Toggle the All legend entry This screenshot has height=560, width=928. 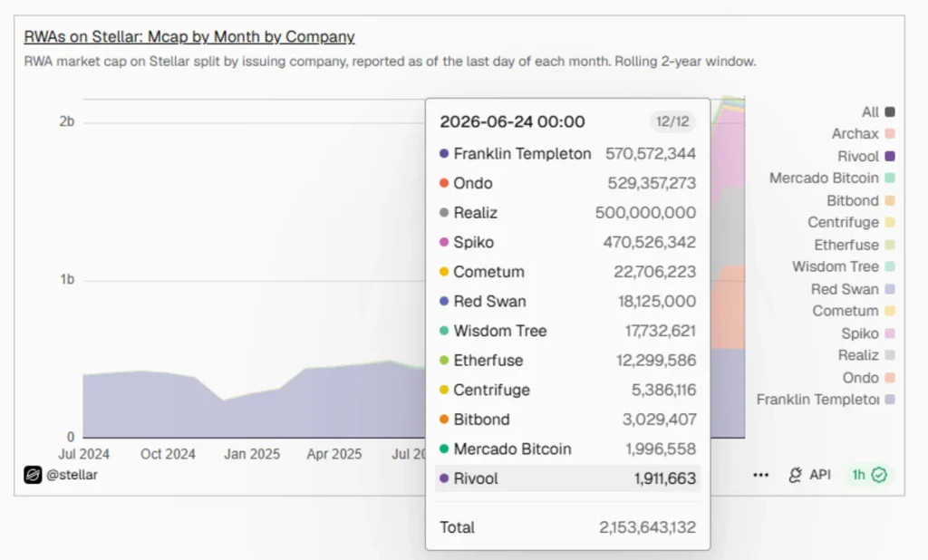click(x=877, y=111)
